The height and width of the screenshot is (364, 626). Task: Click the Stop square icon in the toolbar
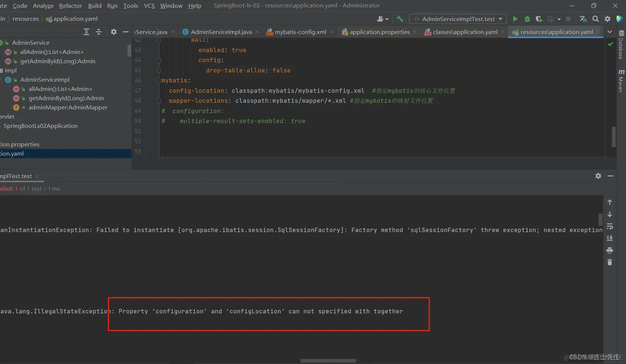click(568, 19)
